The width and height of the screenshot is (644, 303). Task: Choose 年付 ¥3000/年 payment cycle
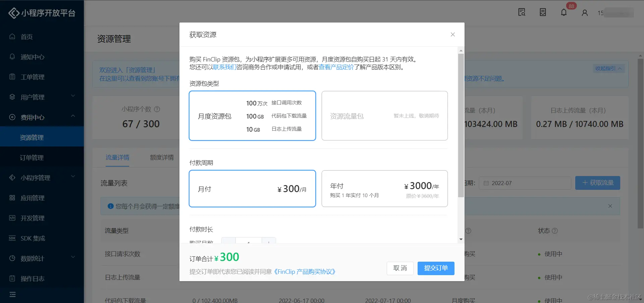tap(385, 189)
